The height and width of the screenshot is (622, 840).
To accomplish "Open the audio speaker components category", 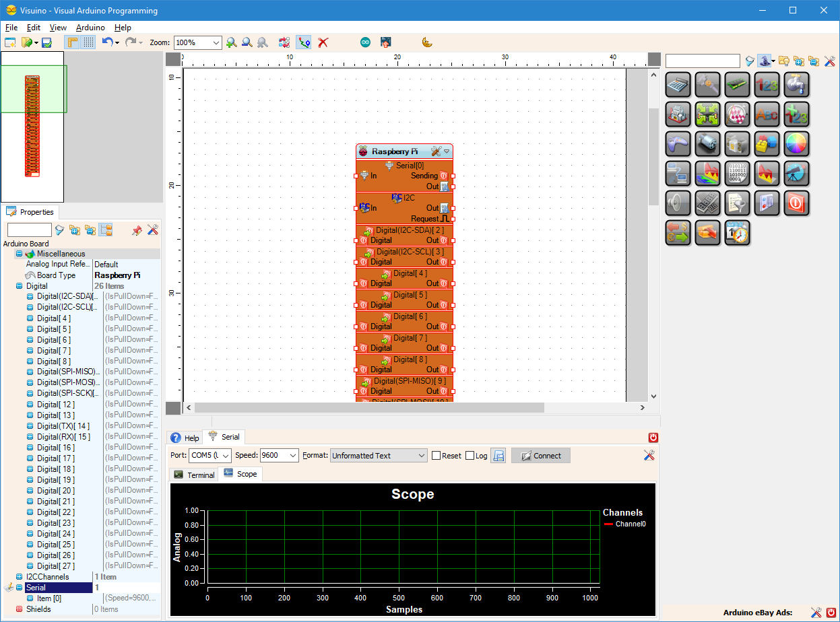I will (x=678, y=203).
